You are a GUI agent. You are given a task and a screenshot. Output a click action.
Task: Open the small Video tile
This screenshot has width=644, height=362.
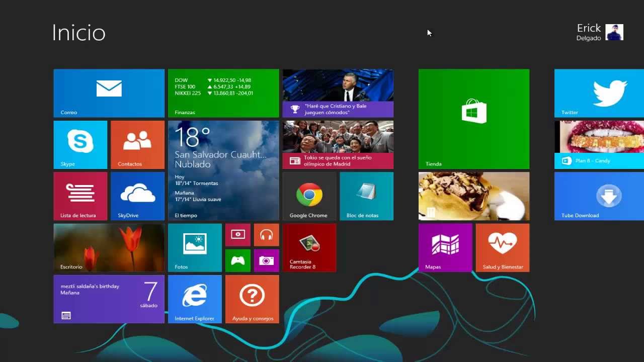coord(238,235)
